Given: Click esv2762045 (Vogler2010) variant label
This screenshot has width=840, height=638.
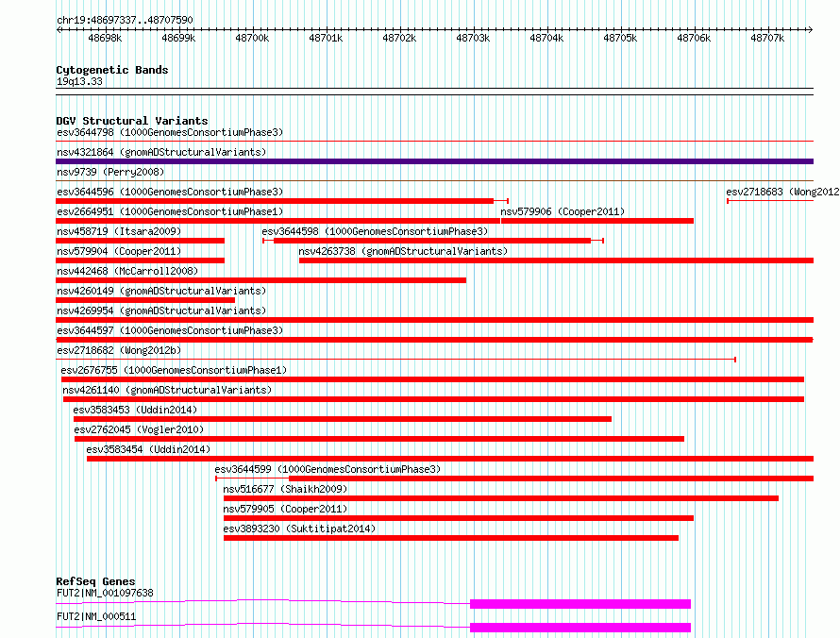Looking at the screenshot, I should click(x=139, y=429).
